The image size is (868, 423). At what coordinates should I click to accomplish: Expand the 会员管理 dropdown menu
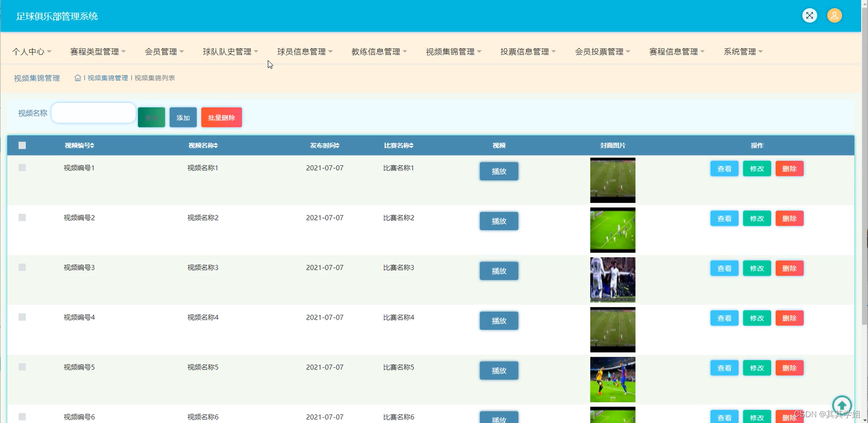click(164, 52)
